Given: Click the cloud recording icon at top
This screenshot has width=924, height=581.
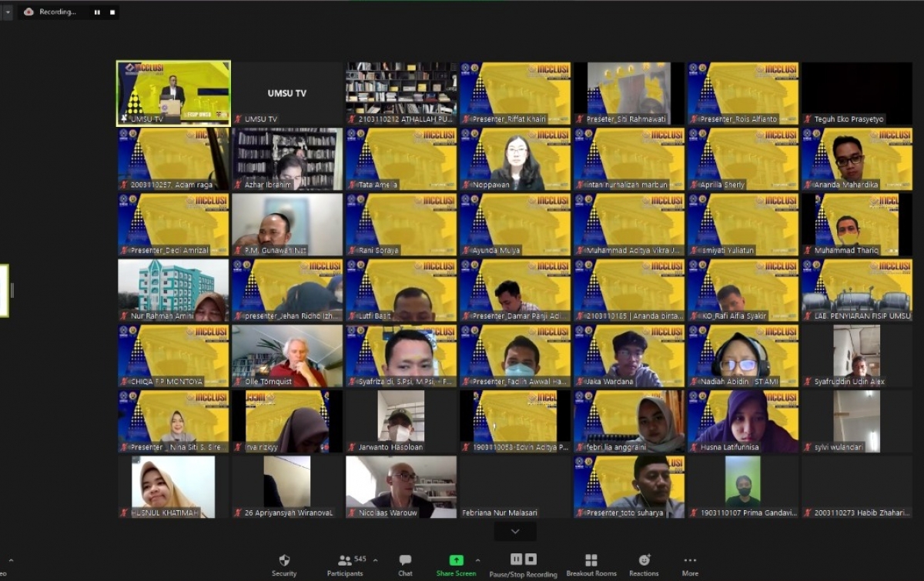Looking at the screenshot, I should (29, 12).
